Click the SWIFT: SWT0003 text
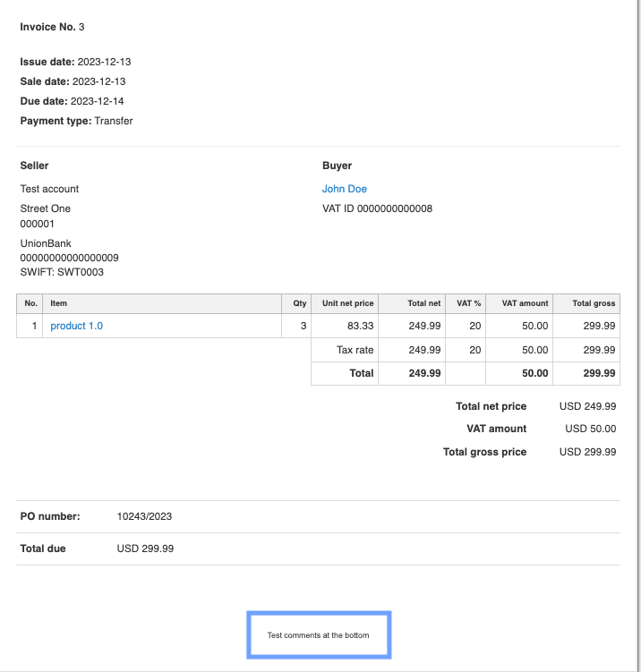The width and height of the screenshot is (641, 672). pyautogui.click(x=62, y=272)
